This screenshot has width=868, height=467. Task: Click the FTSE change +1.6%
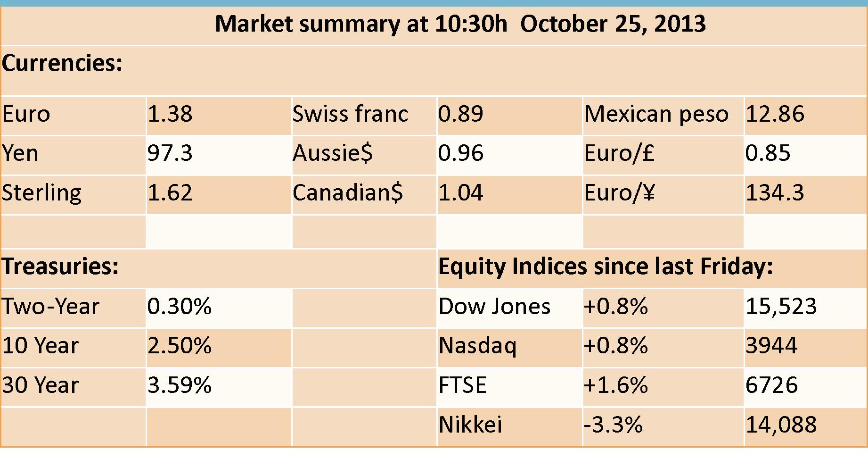click(616, 385)
